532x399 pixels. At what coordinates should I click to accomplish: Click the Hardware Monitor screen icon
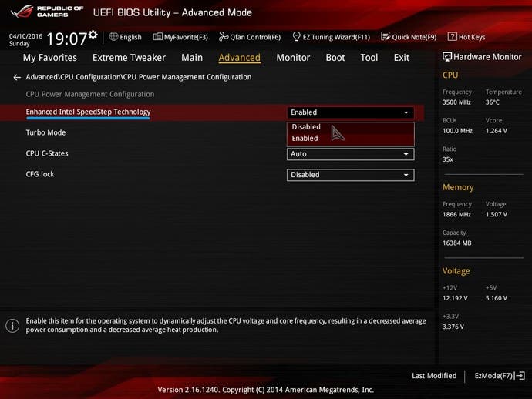pos(447,57)
